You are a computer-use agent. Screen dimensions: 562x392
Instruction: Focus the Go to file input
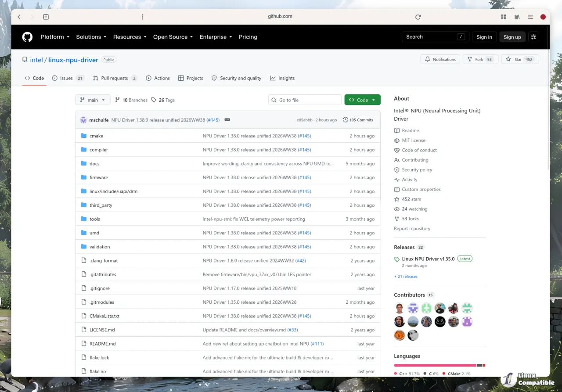click(305, 100)
